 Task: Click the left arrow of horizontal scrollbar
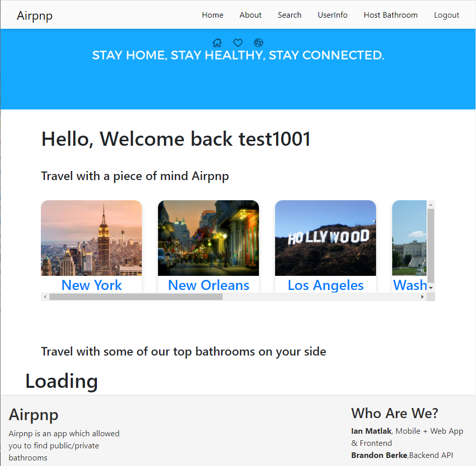(45, 297)
